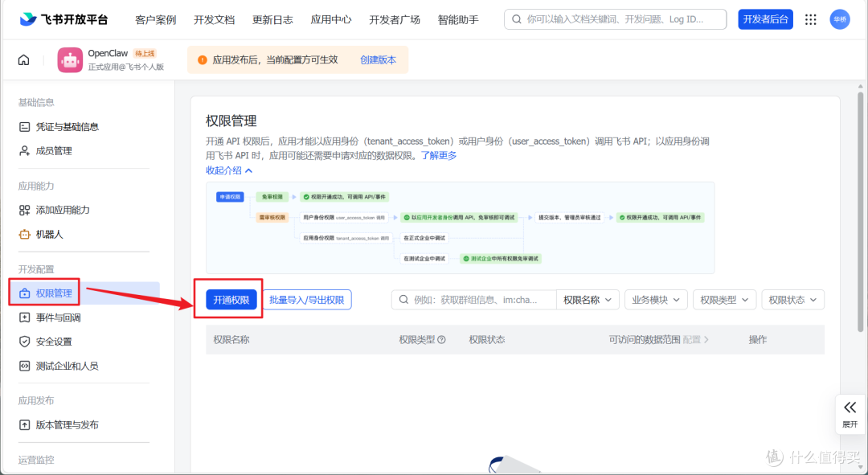Viewport: 868px width, 475px height.
Task: Click the OpenClaw robot app icon
Action: point(70,59)
